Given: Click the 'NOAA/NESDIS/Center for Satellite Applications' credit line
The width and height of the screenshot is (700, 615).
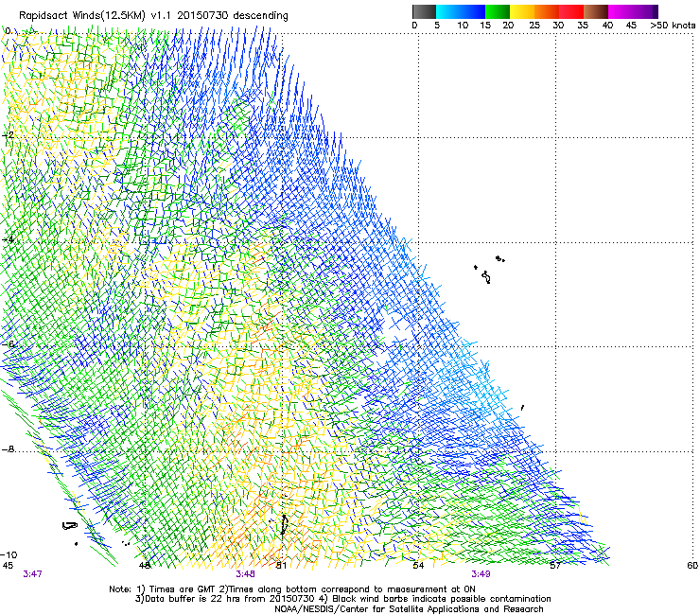Looking at the screenshot, I should coord(409,609).
